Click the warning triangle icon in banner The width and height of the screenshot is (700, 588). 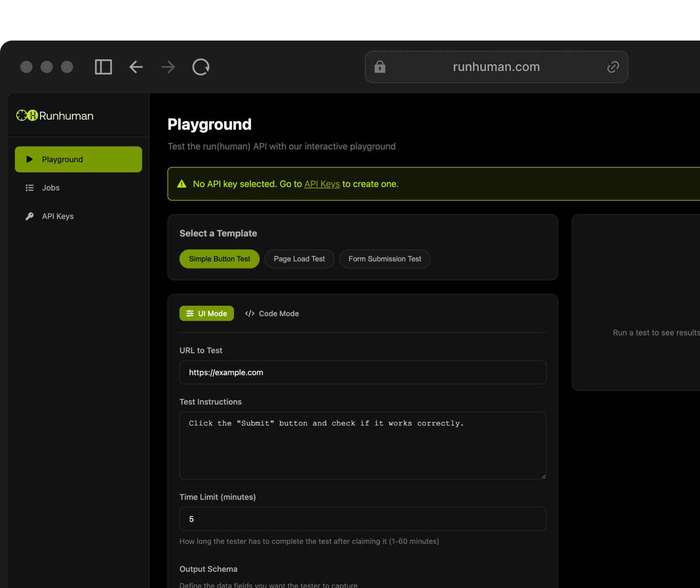[x=182, y=184]
